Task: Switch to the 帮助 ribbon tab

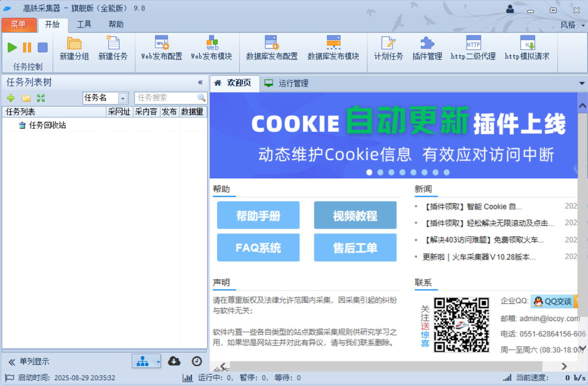Action: [x=116, y=25]
